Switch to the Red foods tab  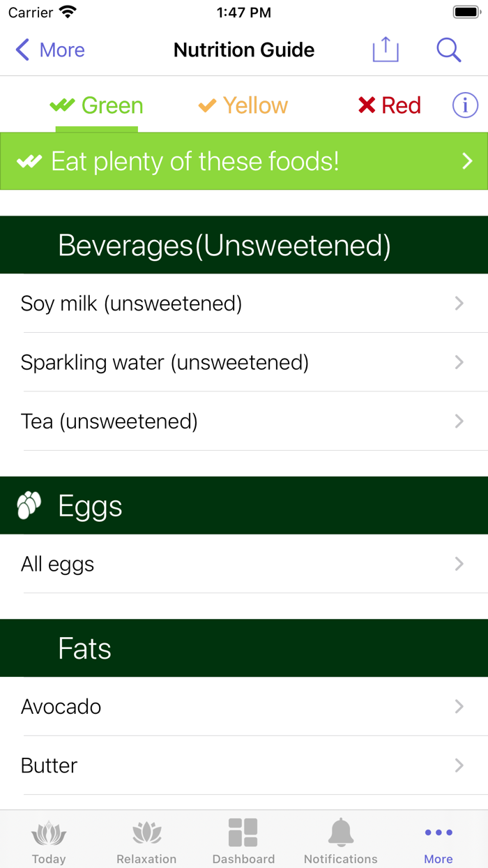[x=390, y=105]
